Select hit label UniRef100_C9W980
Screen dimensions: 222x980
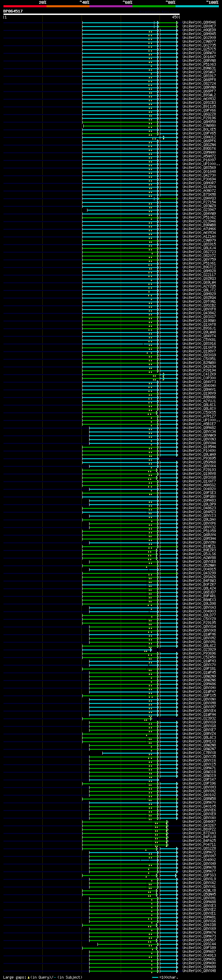click(199, 125)
